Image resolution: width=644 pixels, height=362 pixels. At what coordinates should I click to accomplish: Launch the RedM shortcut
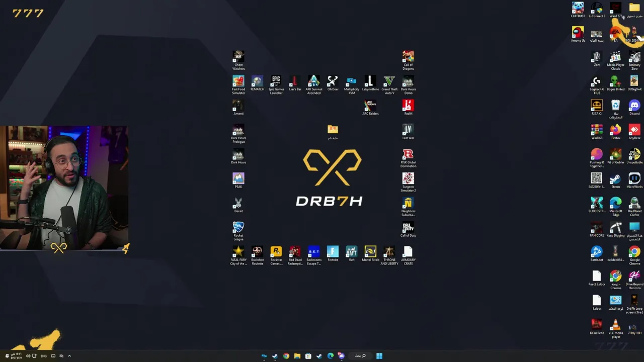(408, 108)
